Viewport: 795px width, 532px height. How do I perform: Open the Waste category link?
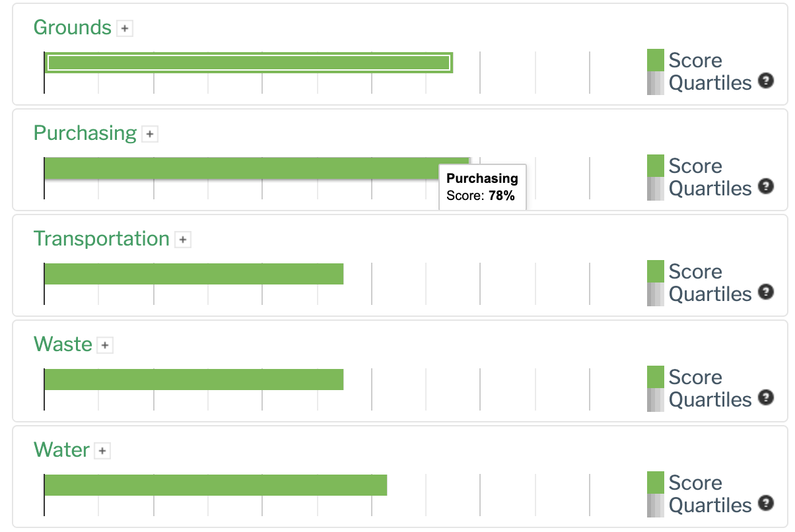coord(63,345)
